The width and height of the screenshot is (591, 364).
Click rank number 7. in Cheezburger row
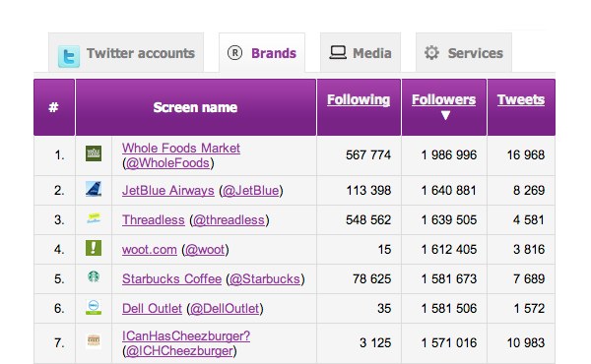59,343
